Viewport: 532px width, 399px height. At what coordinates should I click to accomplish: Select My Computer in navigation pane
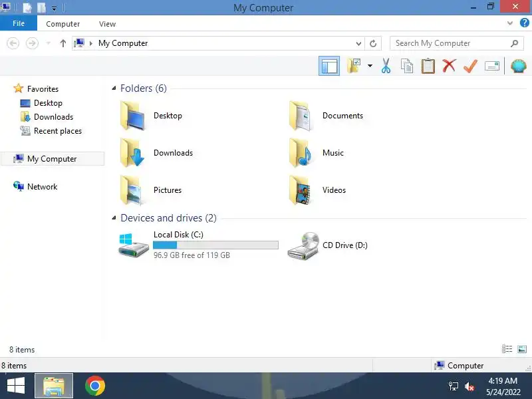pyautogui.click(x=53, y=158)
